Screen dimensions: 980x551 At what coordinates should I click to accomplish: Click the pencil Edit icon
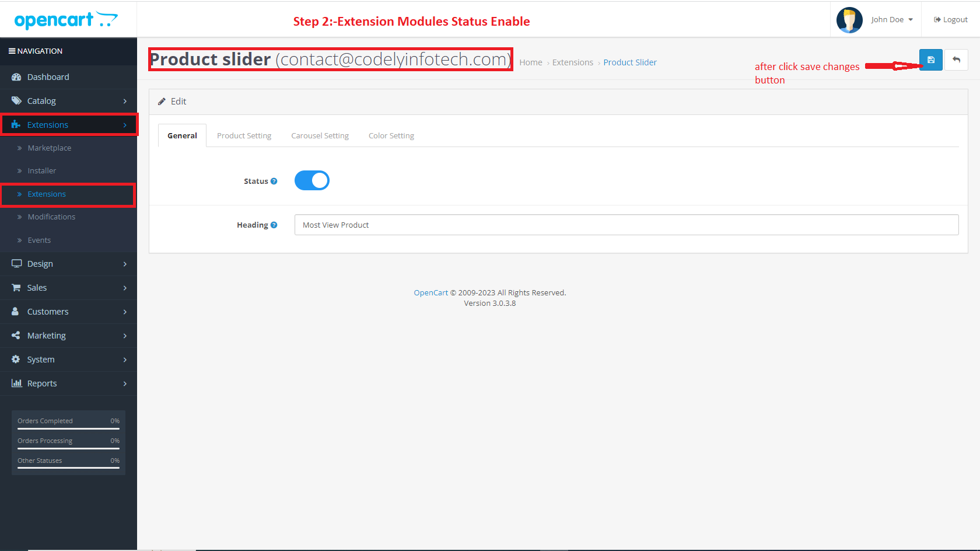pos(162,102)
